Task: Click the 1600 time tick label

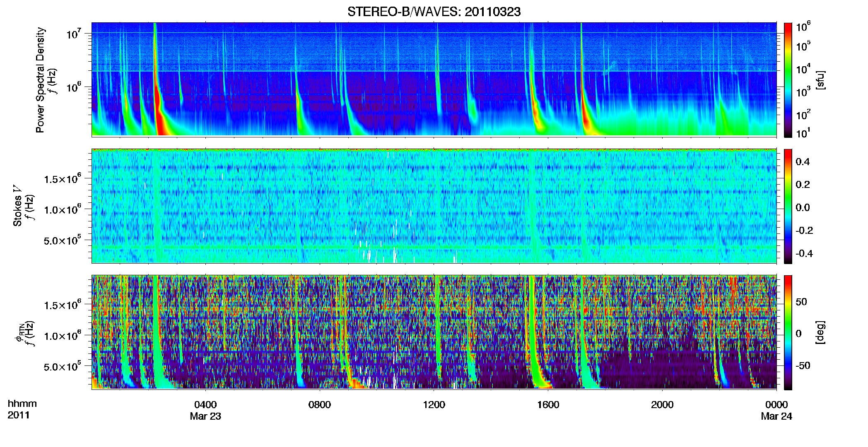Action: coord(548,405)
